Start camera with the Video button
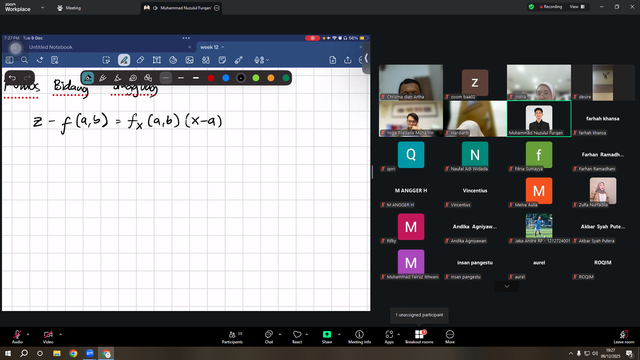 pyautogui.click(x=48, y=336)
